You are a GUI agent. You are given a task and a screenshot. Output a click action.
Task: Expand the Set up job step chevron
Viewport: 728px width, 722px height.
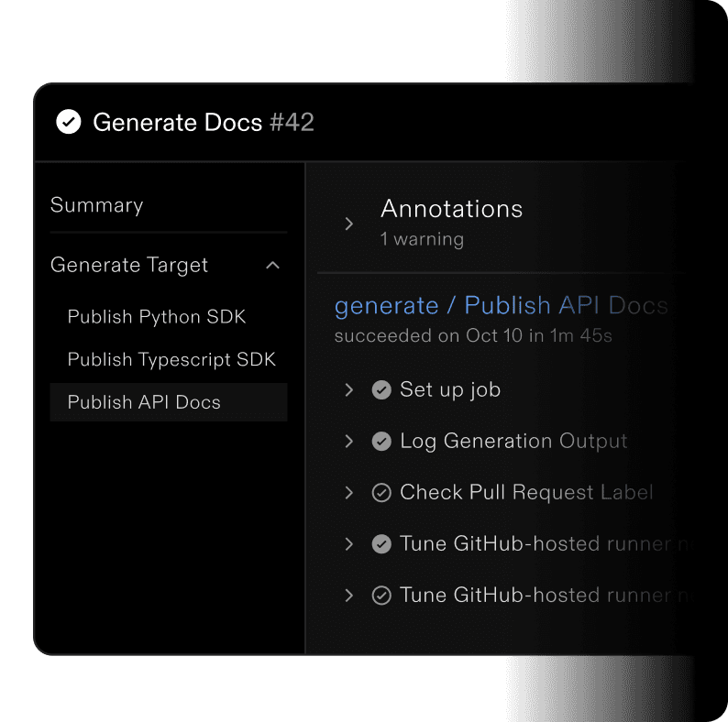click(348, 390)
